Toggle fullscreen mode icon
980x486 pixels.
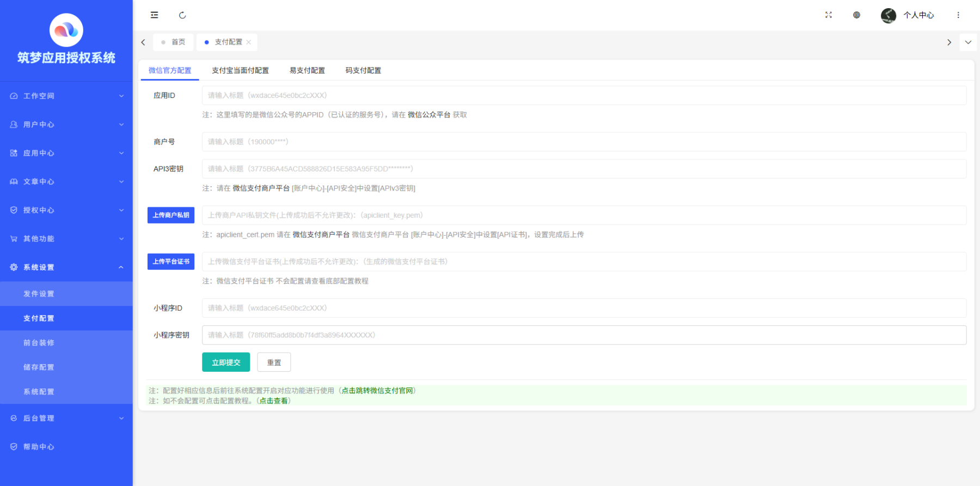click(828, 15)
